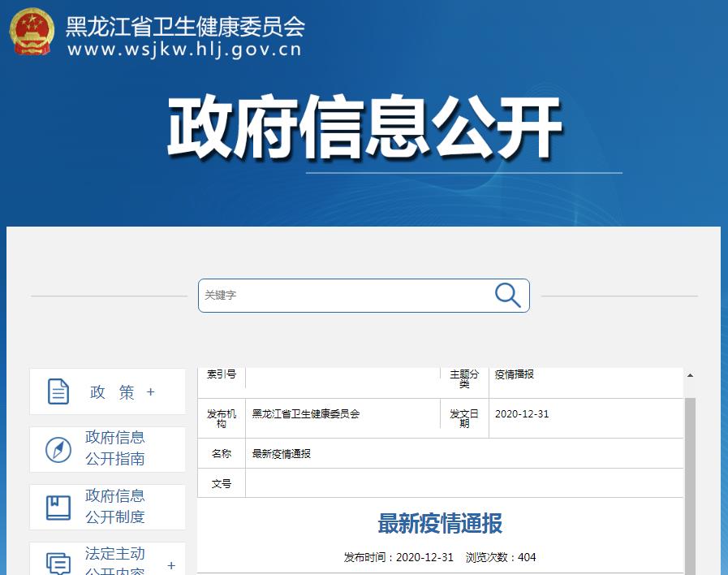Click the 政府信息公开 banner heading
Screen dimensions: 728x575
tap(364, 128)
